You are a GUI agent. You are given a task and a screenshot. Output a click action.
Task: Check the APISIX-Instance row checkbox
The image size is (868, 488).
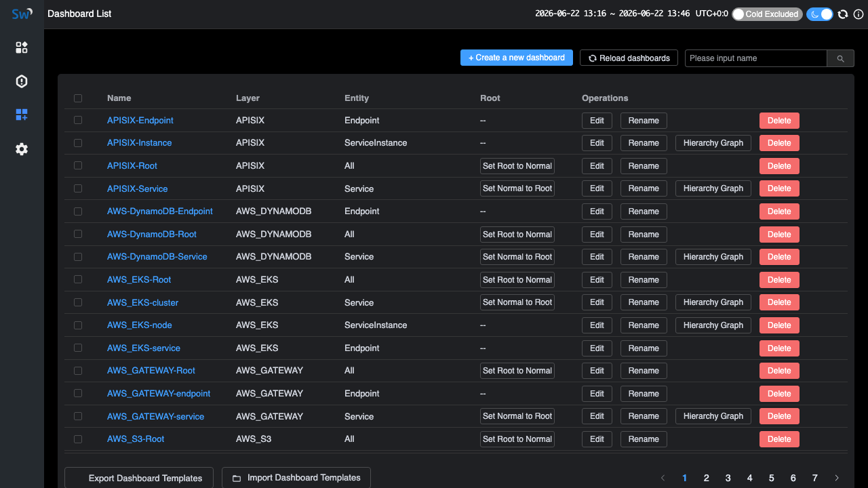(x=78, y=143)
